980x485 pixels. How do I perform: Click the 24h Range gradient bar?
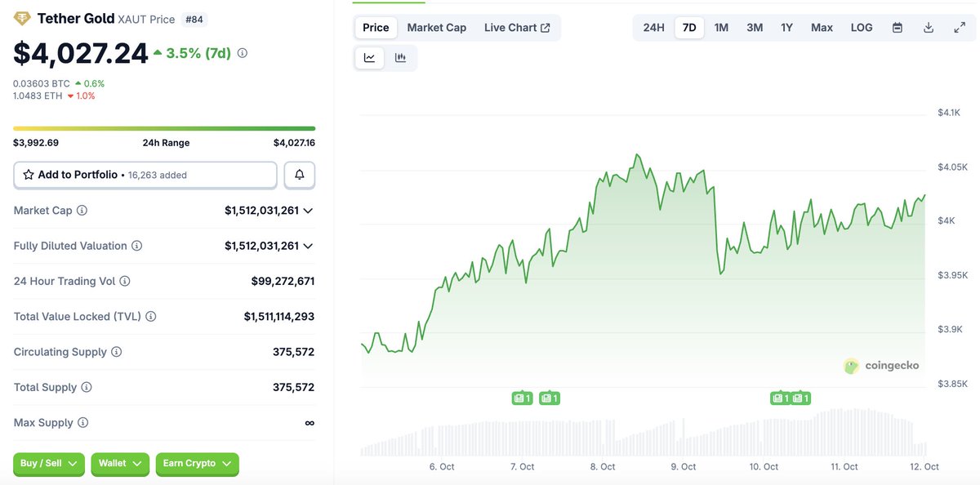163,128
